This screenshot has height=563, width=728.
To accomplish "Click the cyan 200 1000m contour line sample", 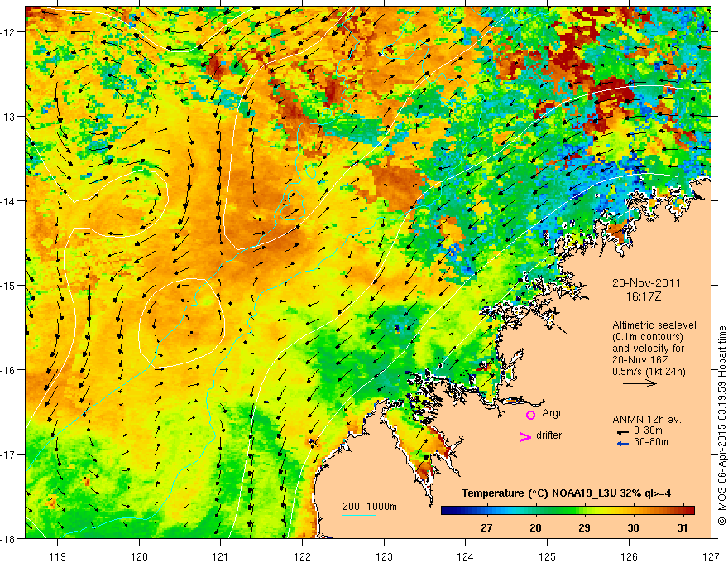I will pos(359,515).
